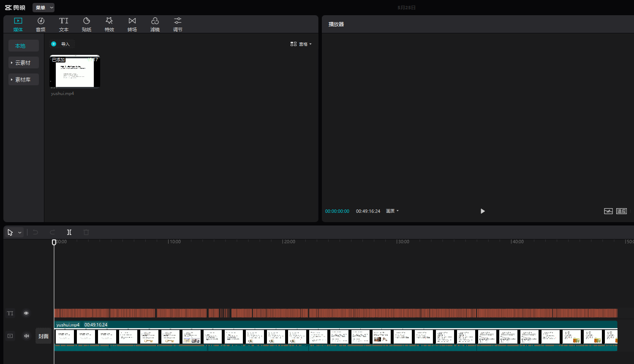Click the project title 5月25日
This screenshot has width=634, height=364.
406,8
